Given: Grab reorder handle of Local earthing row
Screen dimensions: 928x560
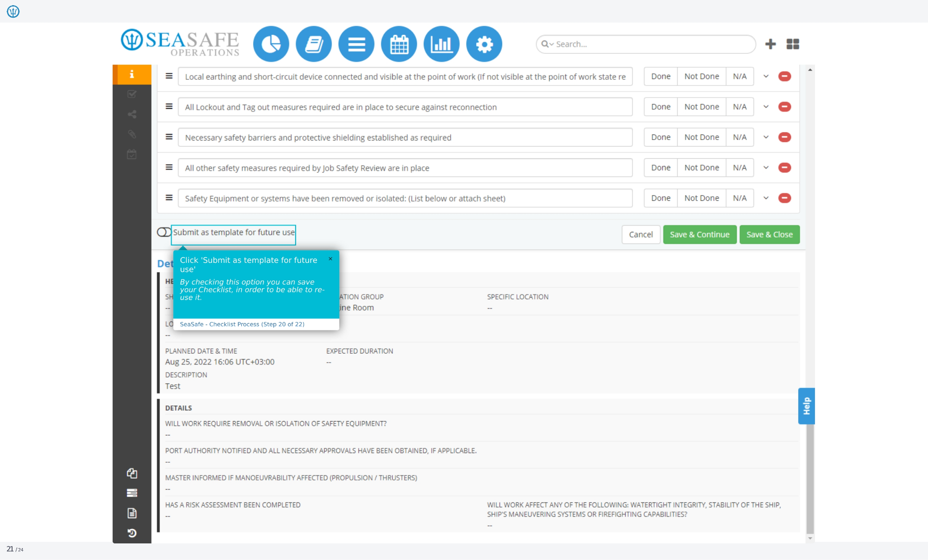Looking at the screenshot, I should 169,76.
